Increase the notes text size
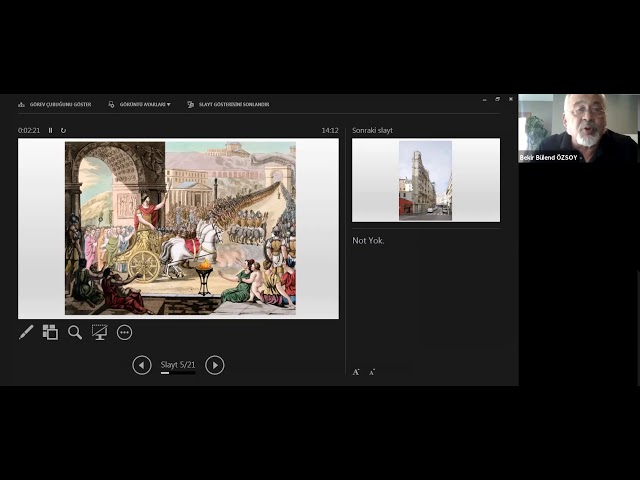The image size is (640, 480). tap(356, 372)
